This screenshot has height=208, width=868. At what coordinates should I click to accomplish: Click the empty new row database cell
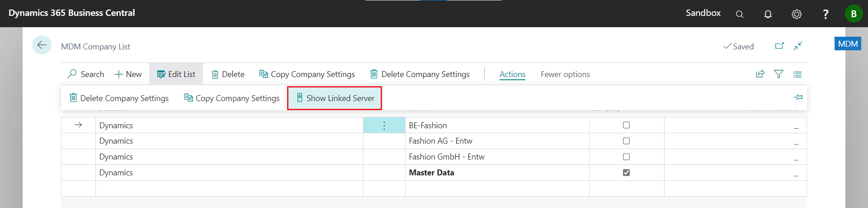(229, 189)
